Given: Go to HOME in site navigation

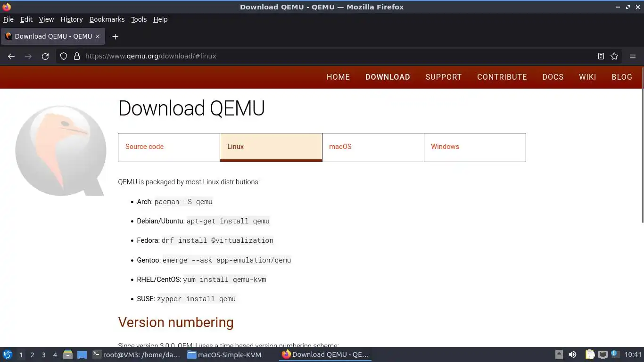Looking at the screenshot, I should click(339, 77).
